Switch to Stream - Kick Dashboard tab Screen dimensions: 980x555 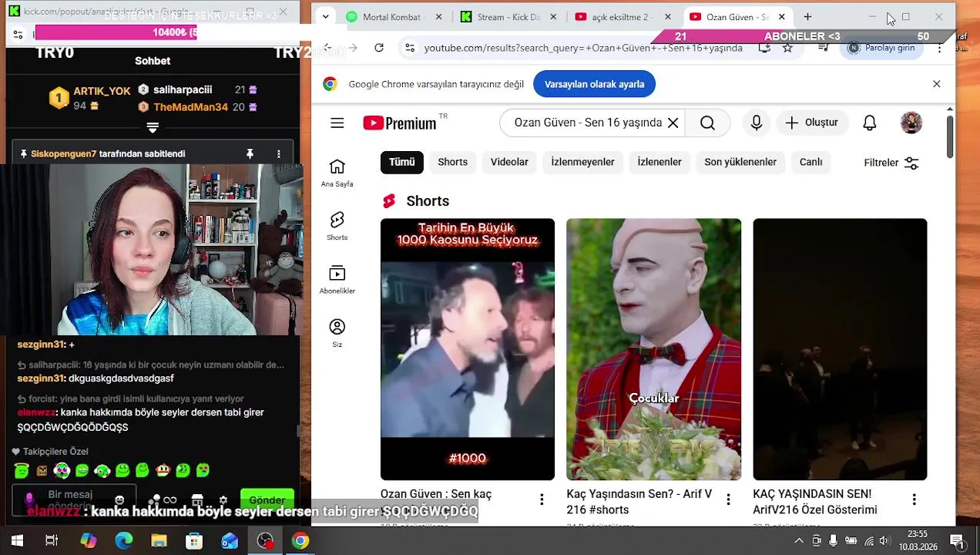[508, 17]
